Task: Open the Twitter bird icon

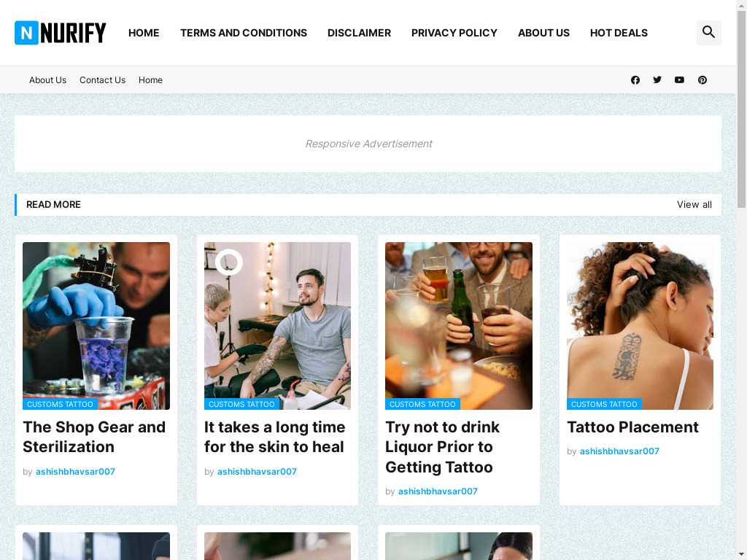Action: point(657,80)
